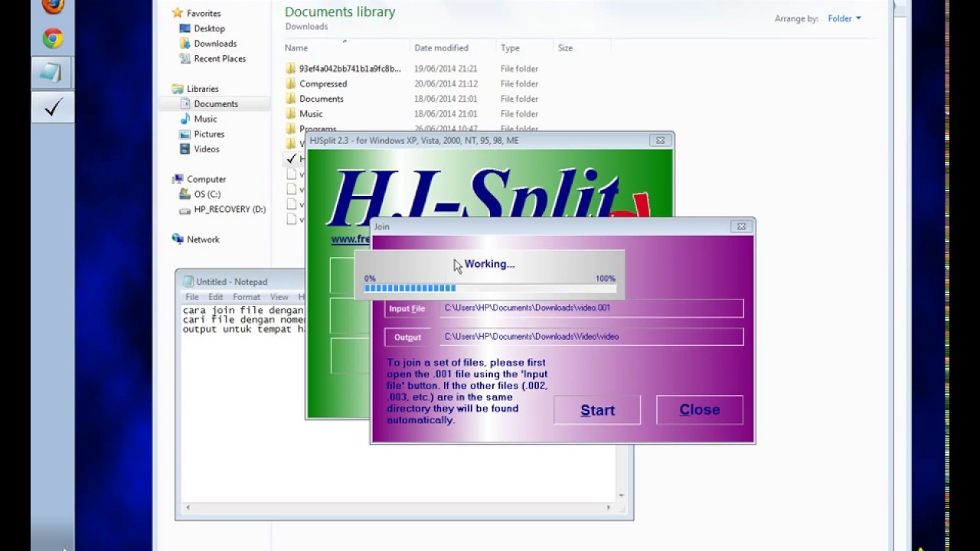Viewport: 980px width, 551px height.
Task: Click the Favorites star icon
Action: click(178, 13)
